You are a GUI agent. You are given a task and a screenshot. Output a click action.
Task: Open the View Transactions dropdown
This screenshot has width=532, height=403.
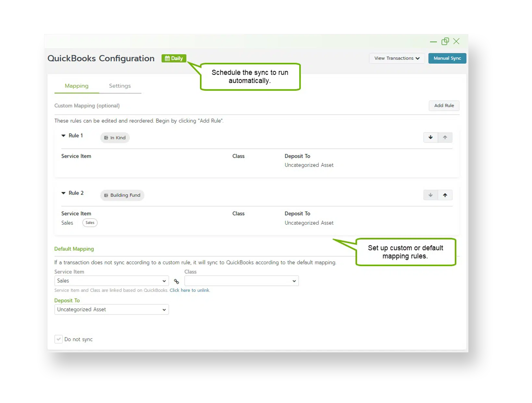(397, 58)
